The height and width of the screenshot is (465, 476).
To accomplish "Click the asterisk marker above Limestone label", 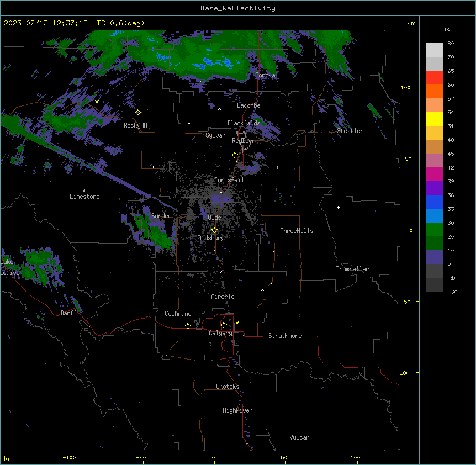I will (84, 191).
